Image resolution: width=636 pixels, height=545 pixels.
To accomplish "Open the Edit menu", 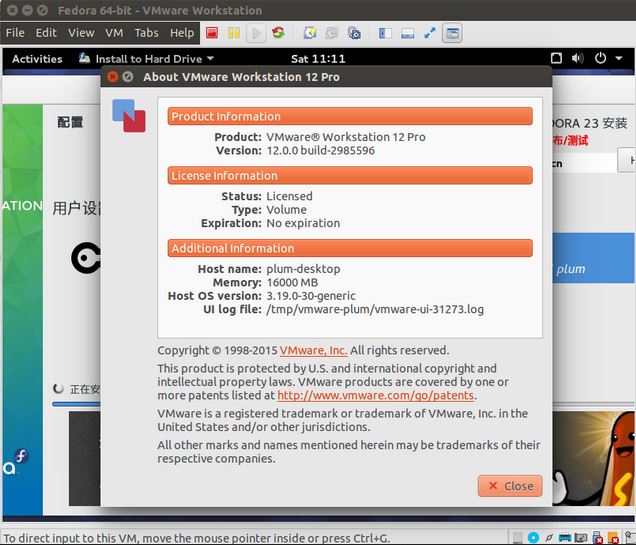I will (46, 33).
